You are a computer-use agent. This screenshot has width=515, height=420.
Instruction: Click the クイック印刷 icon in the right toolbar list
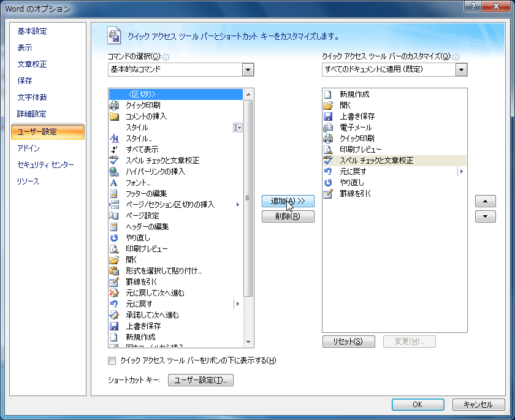click(x=328, y=138)
